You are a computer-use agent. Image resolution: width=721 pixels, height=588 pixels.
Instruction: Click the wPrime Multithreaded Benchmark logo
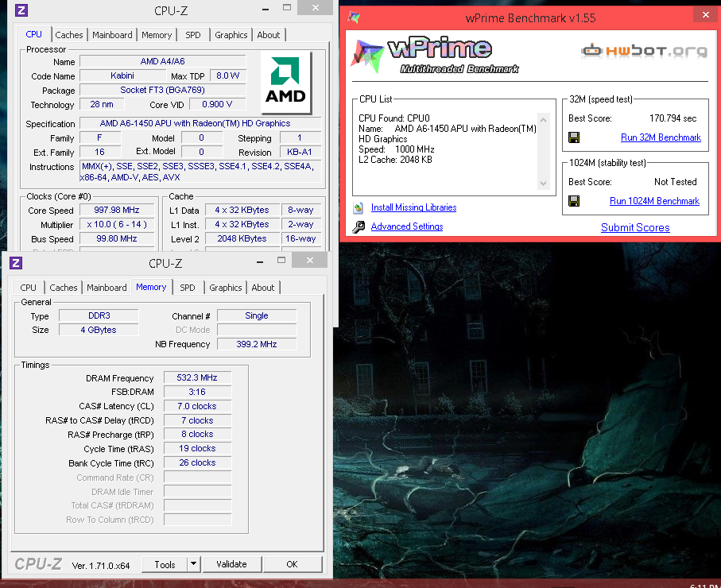pos(435,55)
